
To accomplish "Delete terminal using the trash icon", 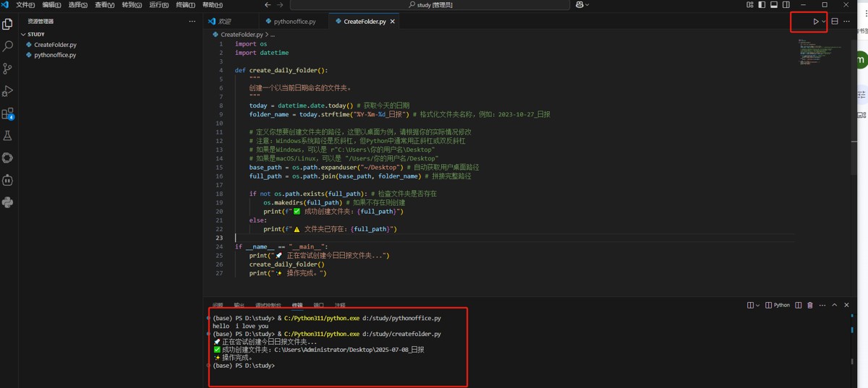I will click(809, 306).
